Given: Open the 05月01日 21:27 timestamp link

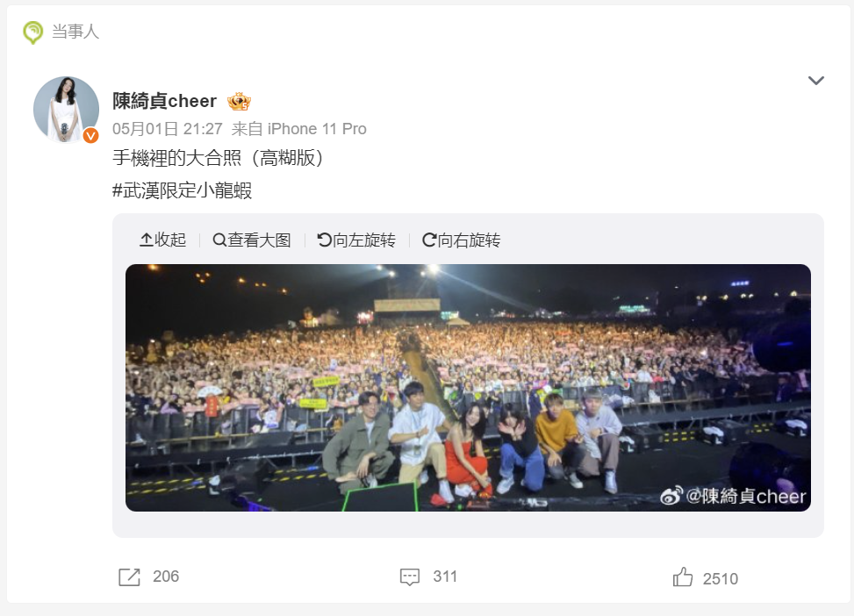Looking at the screenshot, I should click(168, 129).
